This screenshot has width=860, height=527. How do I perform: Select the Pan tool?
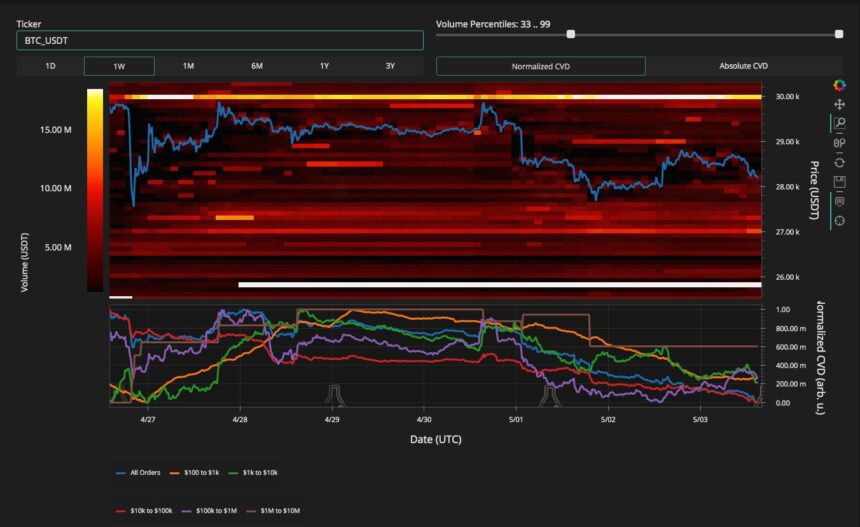point(840,104)
